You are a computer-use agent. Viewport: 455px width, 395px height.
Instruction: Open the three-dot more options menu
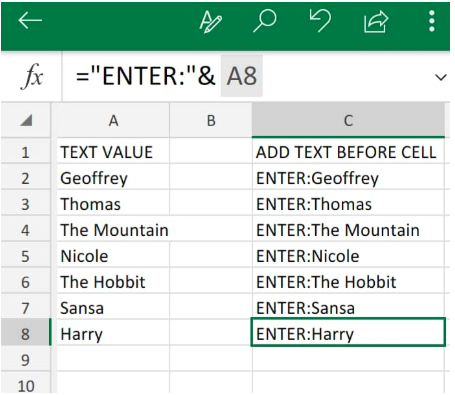[x=432, y=21]
